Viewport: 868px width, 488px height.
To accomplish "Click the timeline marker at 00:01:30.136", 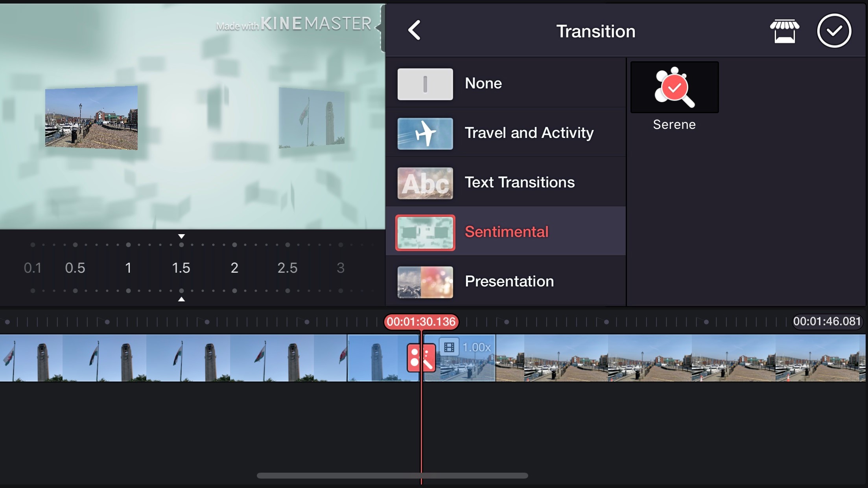I will coord(422,321).
